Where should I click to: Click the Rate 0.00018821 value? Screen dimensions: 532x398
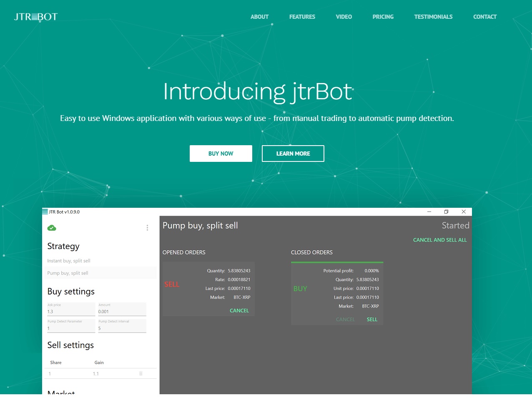(239, 280)
